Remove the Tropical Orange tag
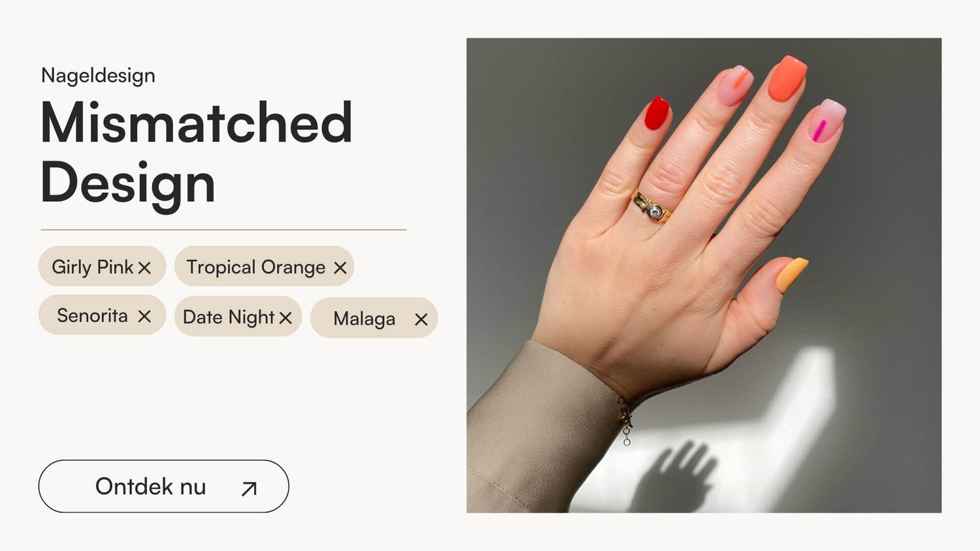 (x=340, y=268)
